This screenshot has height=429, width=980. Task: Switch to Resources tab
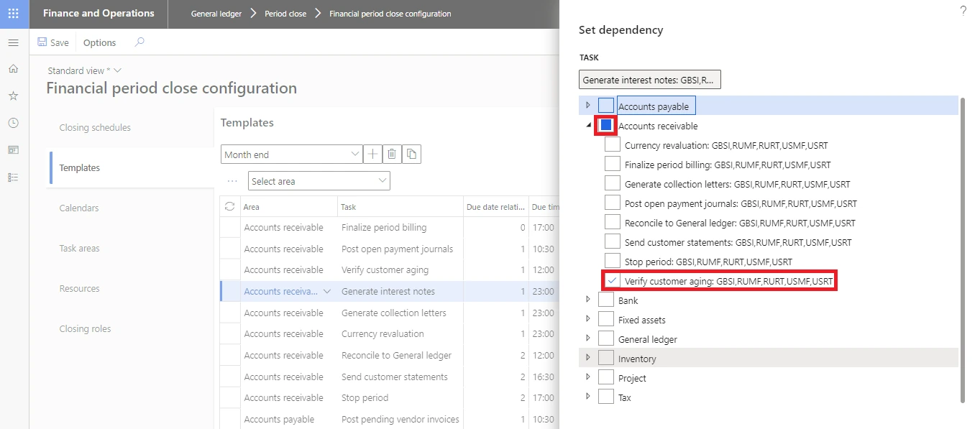pyautogui.click(x=80, y=288)
